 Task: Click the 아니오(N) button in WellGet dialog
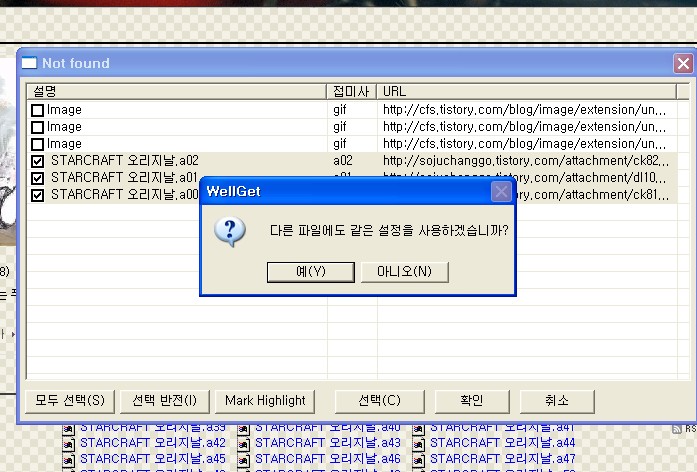pos(405,272)
